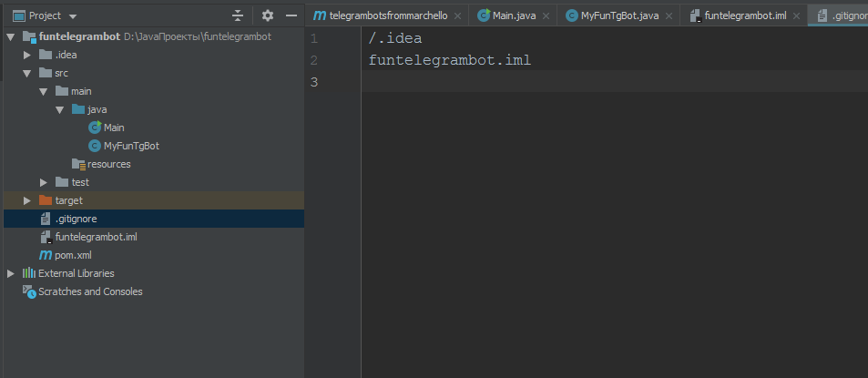Click the funtelegrambot.iml line in editor

[450, 60]
